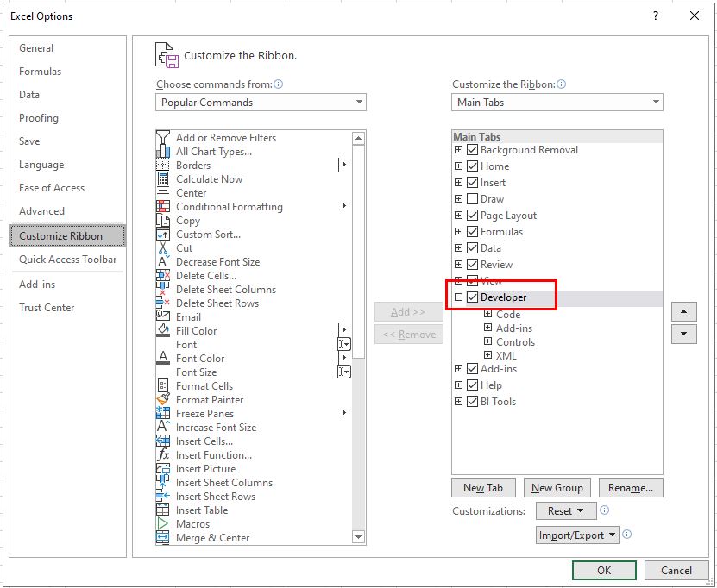Click the New Tab button
Image resolution: width=717 pixels, height=588 pixels.
[x=483, y=487]
